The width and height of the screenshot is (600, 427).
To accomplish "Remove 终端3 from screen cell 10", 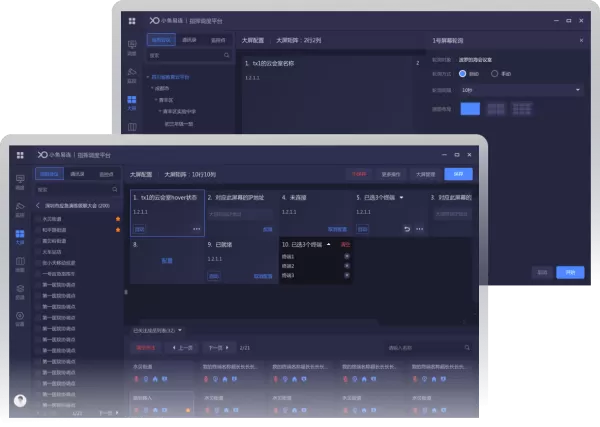I will click(347, 275).
